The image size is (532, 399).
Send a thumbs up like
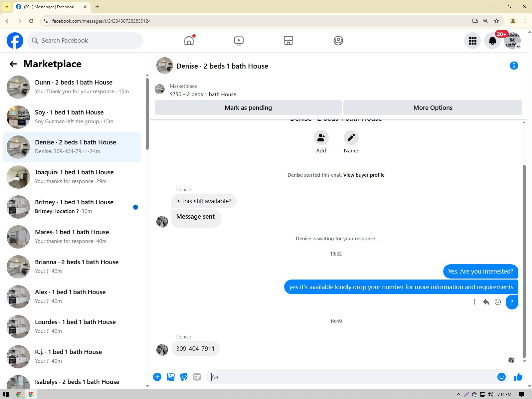click(x=518, y=377)
